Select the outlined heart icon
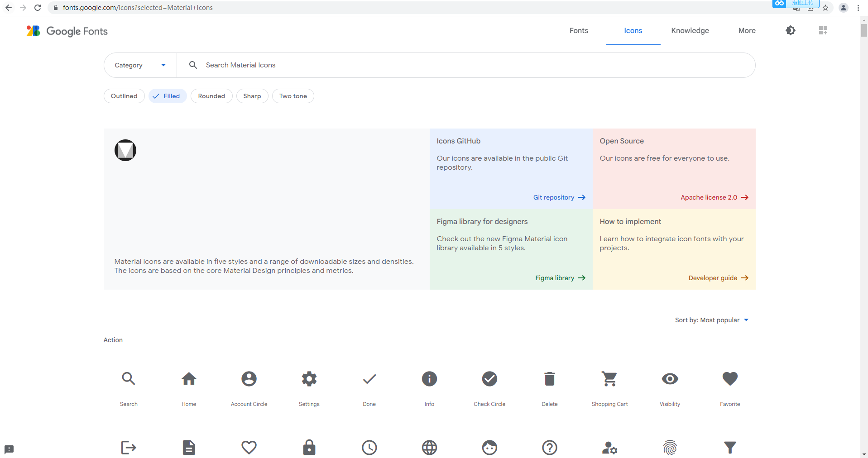868x458 pixels. point(249,448)
